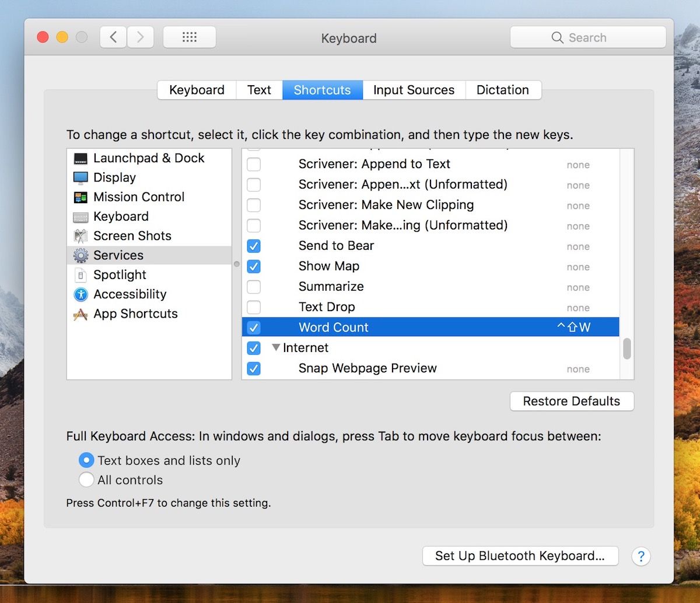Switch to the Input Sources tab
The image size is (700, 603).
point(414,90)
